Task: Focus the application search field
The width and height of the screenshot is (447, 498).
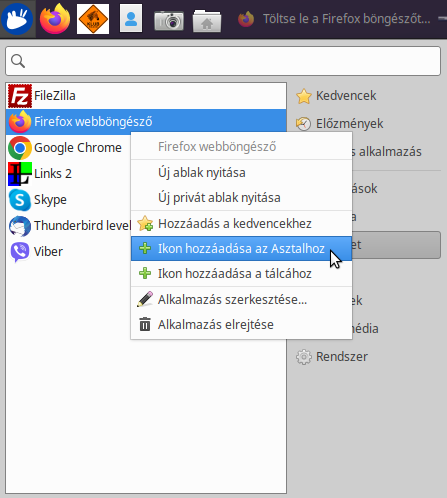Action: (x=223, y=61)
